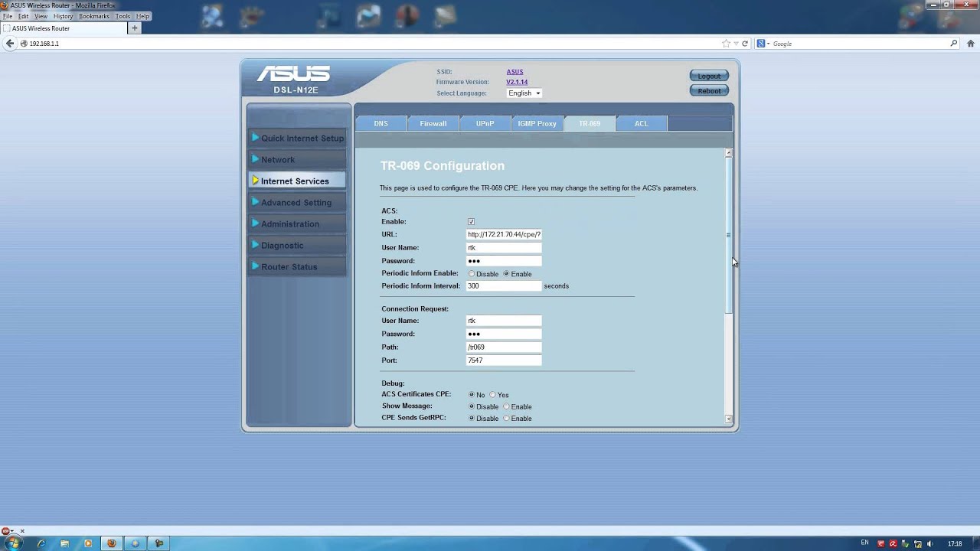Open the DNS tab

(x=381, y=123)
